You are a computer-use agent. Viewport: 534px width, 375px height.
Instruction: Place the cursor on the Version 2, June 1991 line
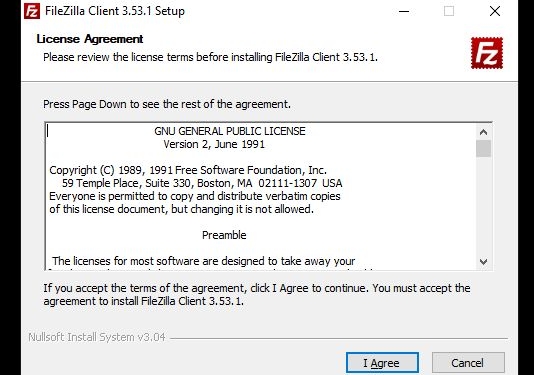[x=214, y=144]
